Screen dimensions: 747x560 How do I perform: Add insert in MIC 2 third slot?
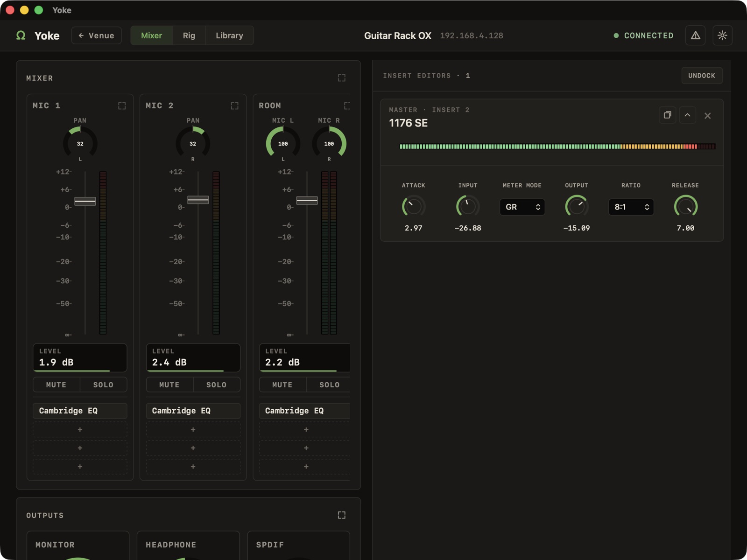pos(193,448)
